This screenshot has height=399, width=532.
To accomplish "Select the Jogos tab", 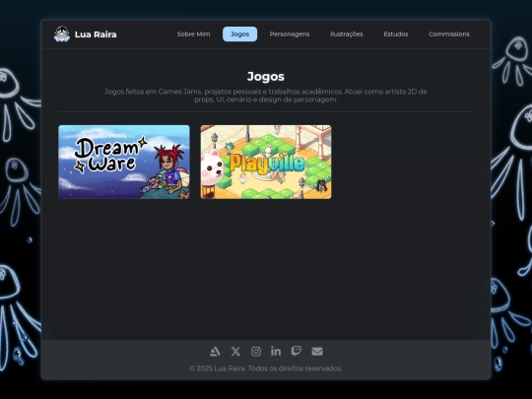I will click(x=239, y=33).
